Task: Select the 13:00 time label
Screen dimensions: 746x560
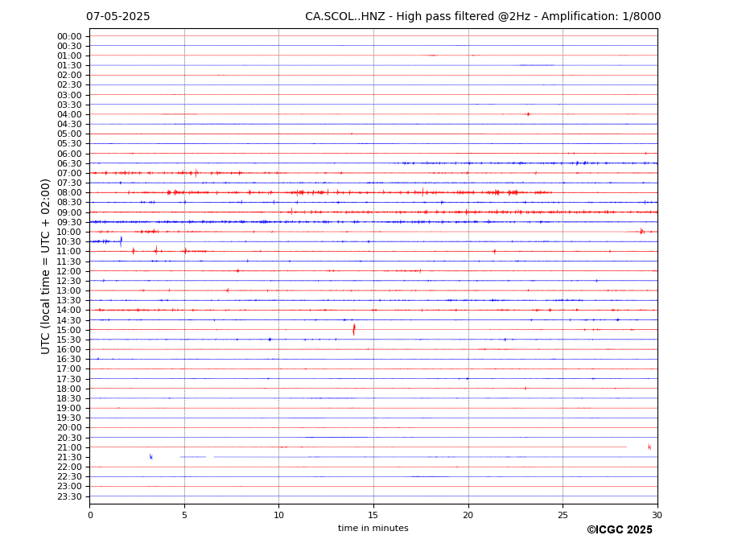Action: pos(69,290)
